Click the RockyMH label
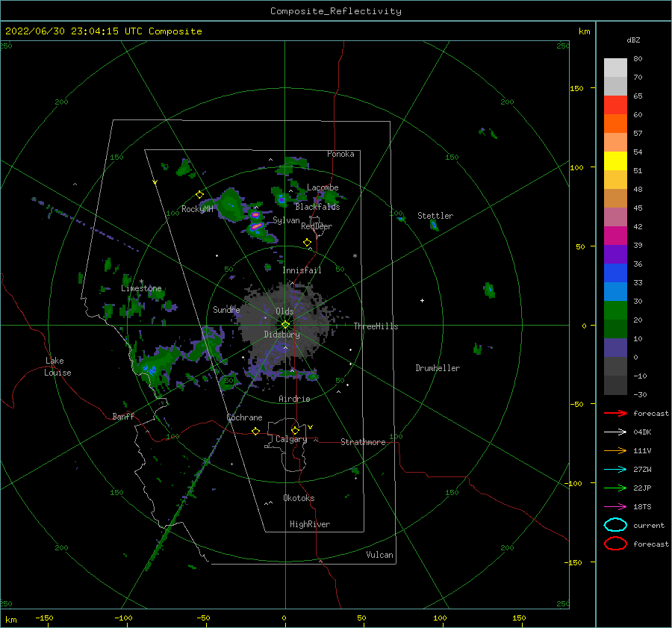The image size is (672, 628). (197, 209)
